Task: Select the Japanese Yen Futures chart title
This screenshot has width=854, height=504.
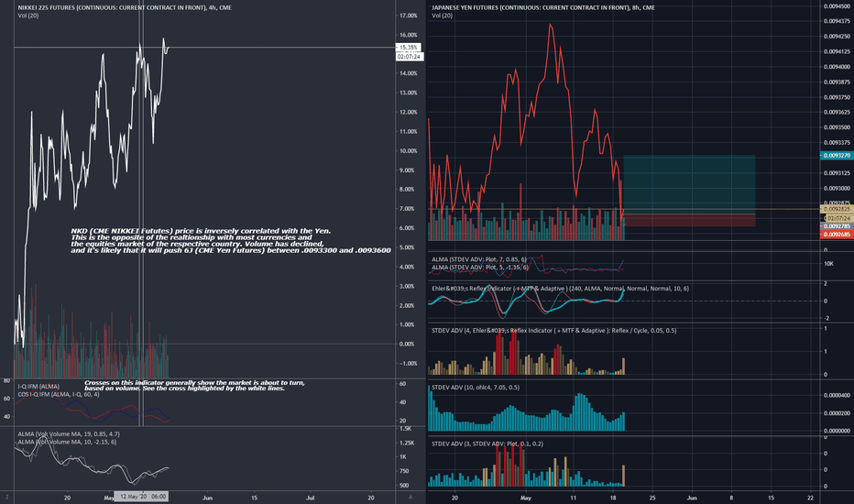Action: [x=543, y=7]
